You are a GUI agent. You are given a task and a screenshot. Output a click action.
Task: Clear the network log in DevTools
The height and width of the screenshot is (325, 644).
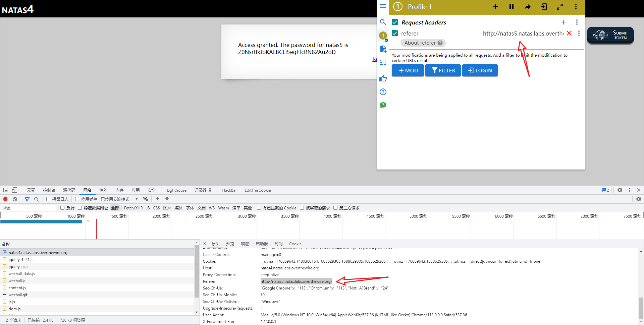tap(15, 199)
